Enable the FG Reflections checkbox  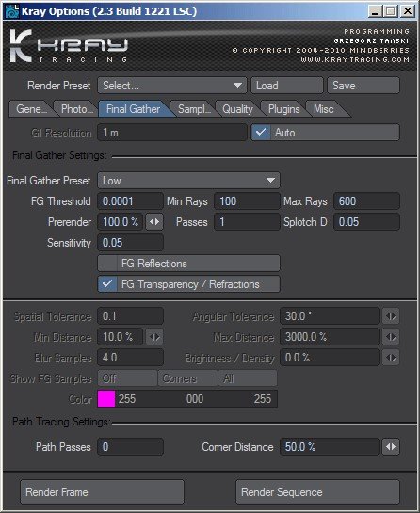pyautogui.click(x=107, y=264)
